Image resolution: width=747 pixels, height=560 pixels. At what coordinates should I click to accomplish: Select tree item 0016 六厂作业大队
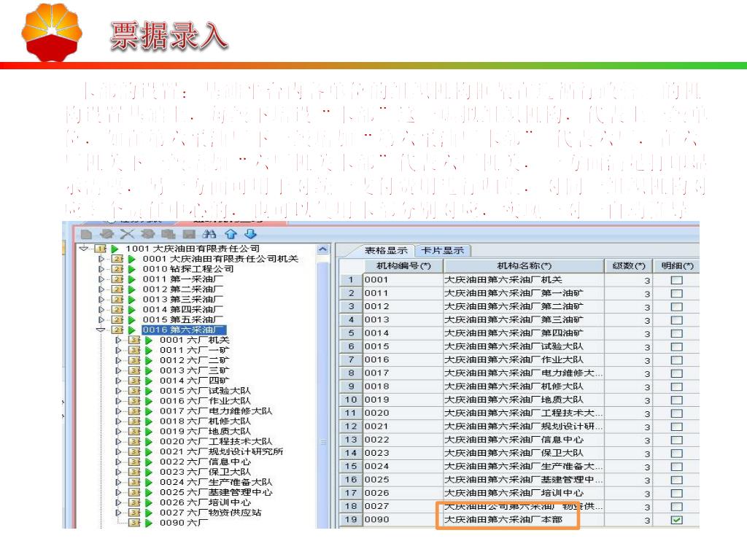point(205,401)
